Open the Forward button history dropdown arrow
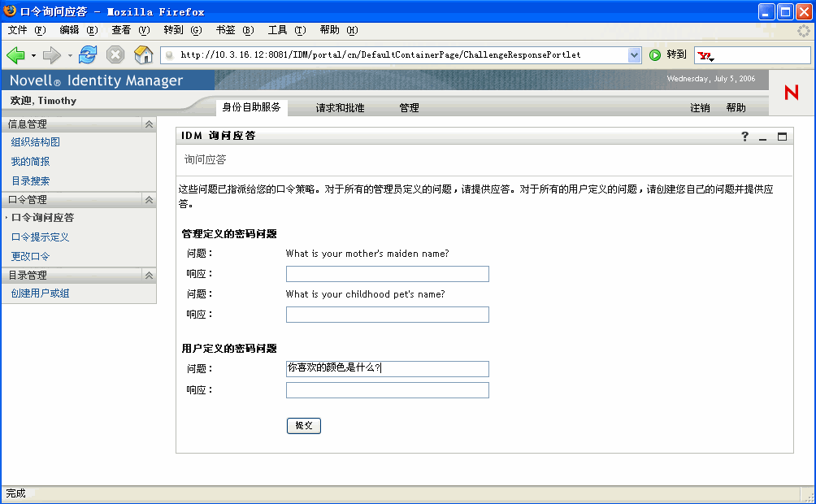 pos(70,55)
